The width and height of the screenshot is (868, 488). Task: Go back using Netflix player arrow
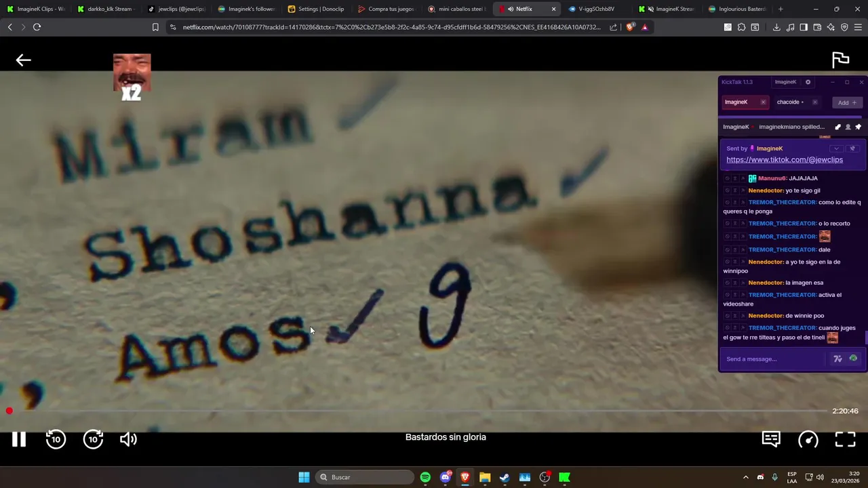pos(24,60)
